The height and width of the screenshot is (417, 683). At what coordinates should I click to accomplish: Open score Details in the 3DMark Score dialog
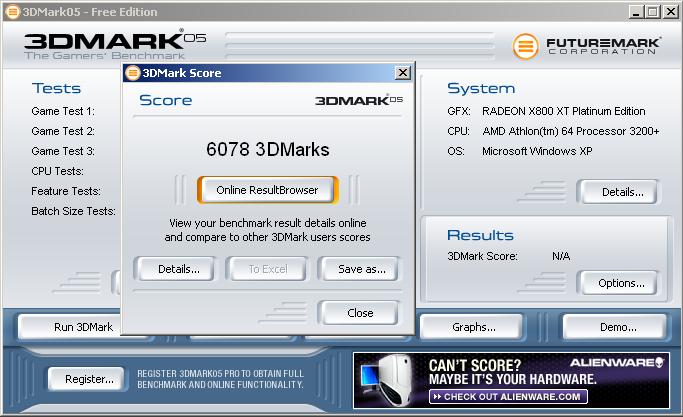pos(175,269)
